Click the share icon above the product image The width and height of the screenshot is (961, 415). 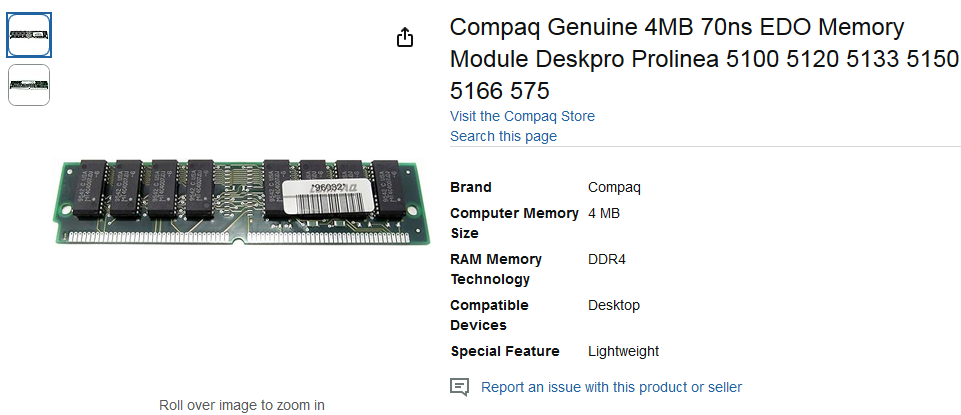click(404, 38)
